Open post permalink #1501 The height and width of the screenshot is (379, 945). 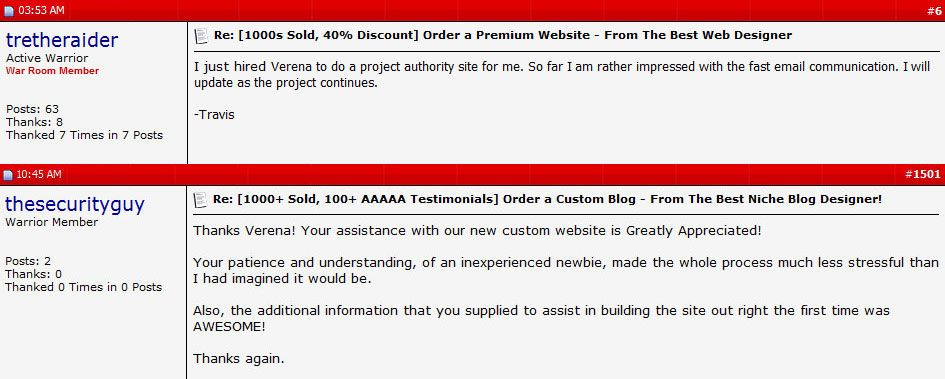click(923, 175)
